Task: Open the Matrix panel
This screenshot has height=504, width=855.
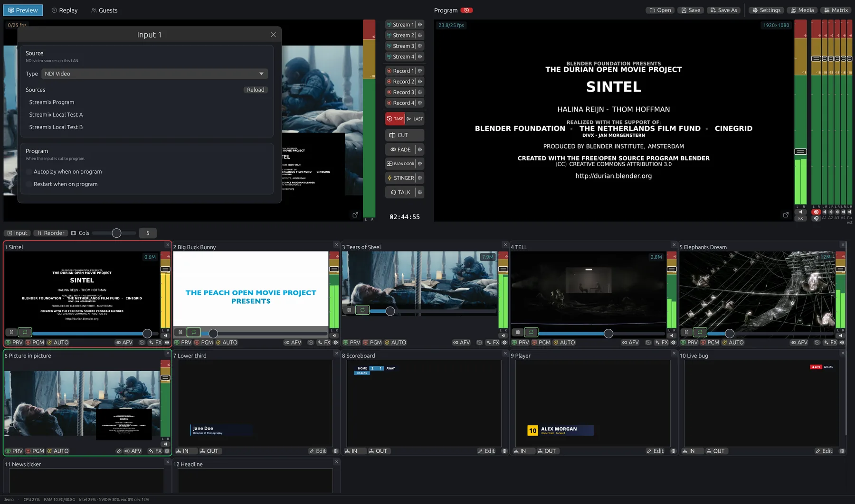Action: click(x=836, y=10)
